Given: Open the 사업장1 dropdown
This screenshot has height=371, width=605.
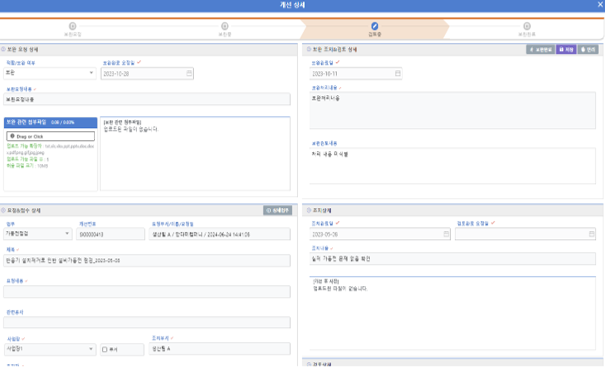Looking at the screenshot, I should [x=50, y=349].
